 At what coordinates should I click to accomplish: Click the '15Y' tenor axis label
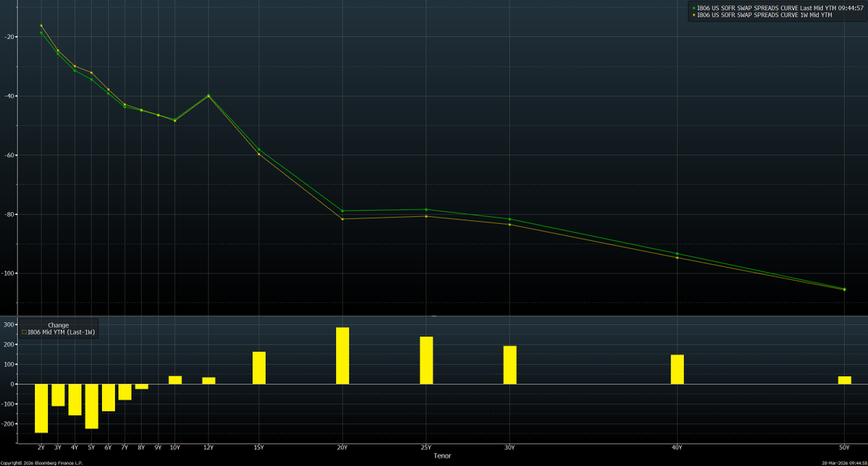pos(259,447)
